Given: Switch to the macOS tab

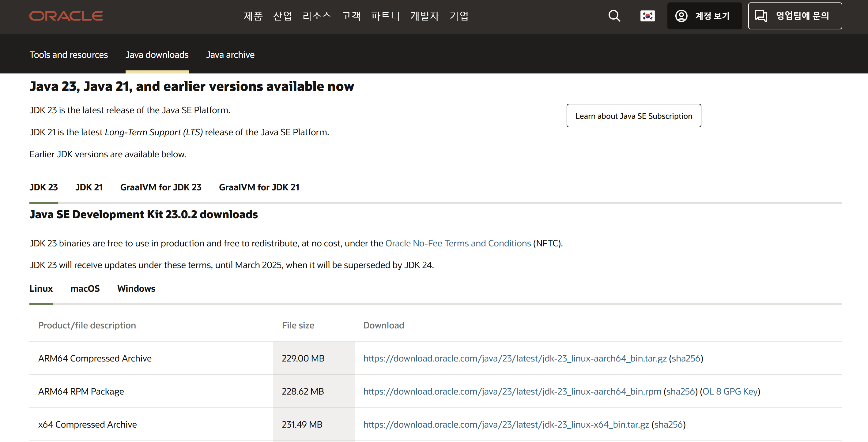Looking at the screenshot, I should (85, 289).
